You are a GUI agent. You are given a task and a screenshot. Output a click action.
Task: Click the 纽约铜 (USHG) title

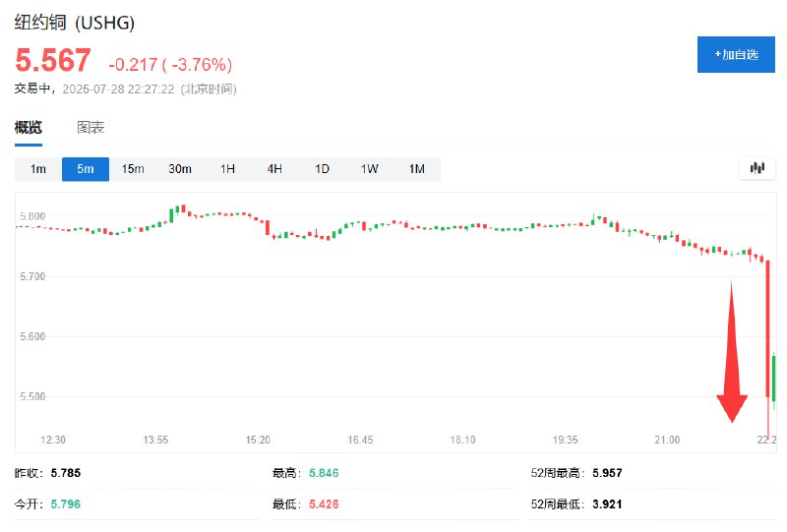pos(75,23)
